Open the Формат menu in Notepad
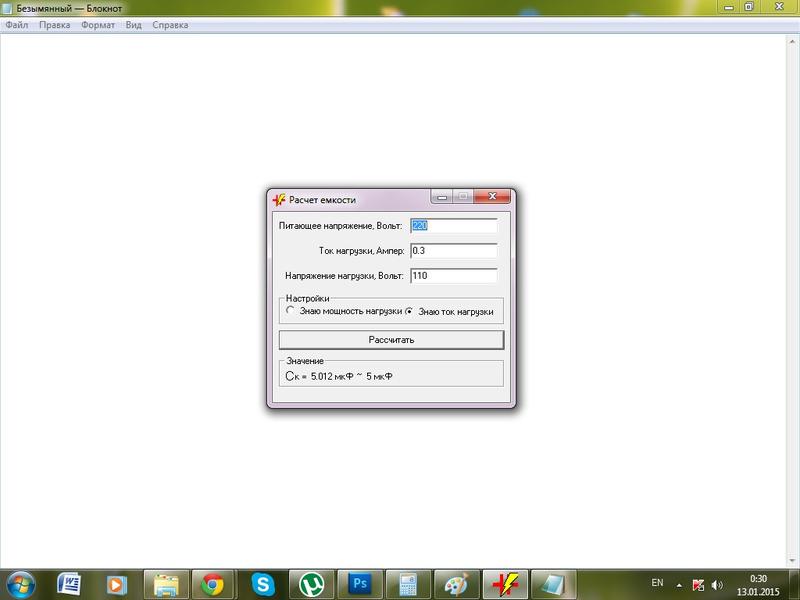 point(97,24)
